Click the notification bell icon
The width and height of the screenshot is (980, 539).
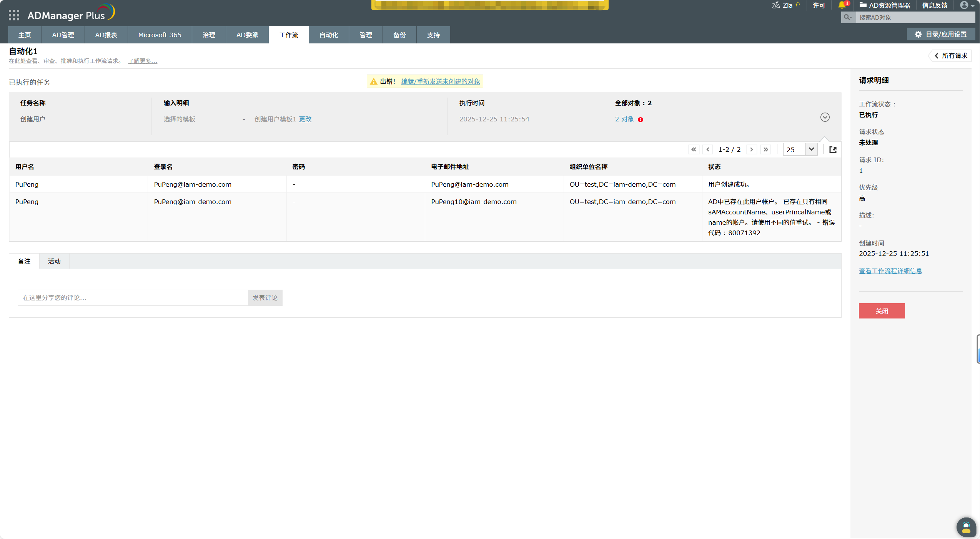(842, 5)
